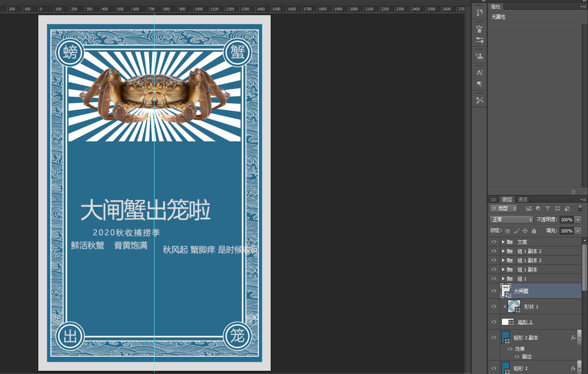Open the Paragraph panel icon
588x374 pixels.
click(479, 84)
